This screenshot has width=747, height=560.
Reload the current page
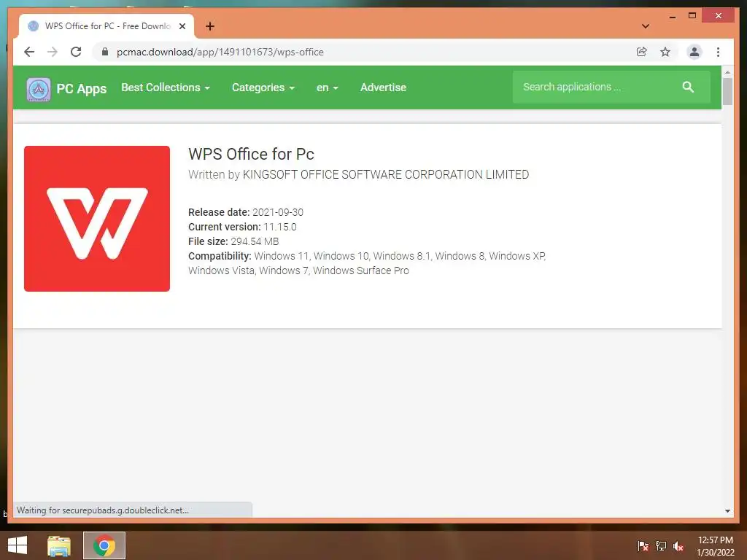point(76,52)
